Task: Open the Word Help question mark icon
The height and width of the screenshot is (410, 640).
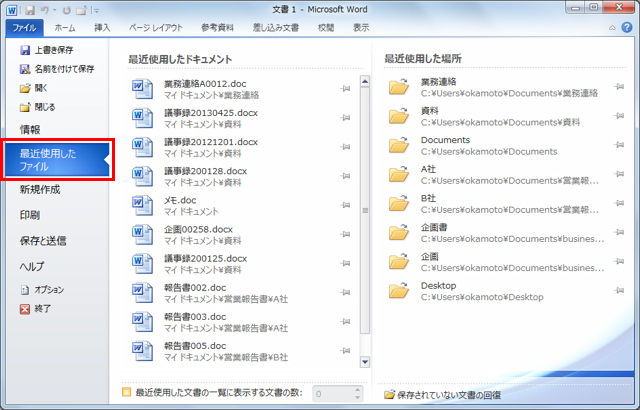Action: [627, 27]
